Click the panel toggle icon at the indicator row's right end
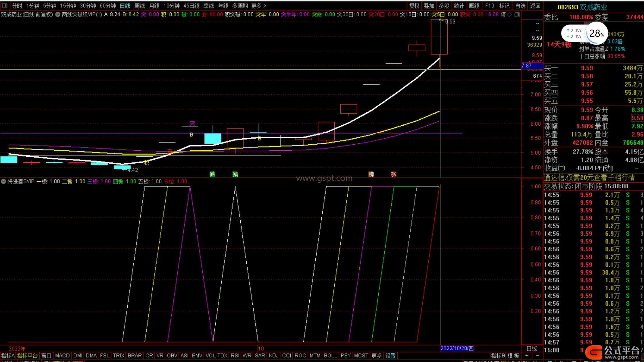The image size is (644, 362). point(517,14)
